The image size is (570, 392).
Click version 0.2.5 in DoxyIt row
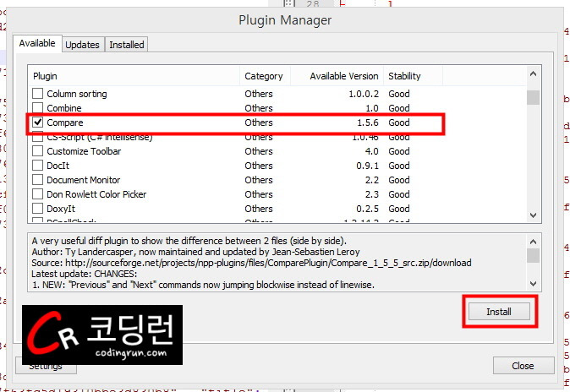click(367, 209)
